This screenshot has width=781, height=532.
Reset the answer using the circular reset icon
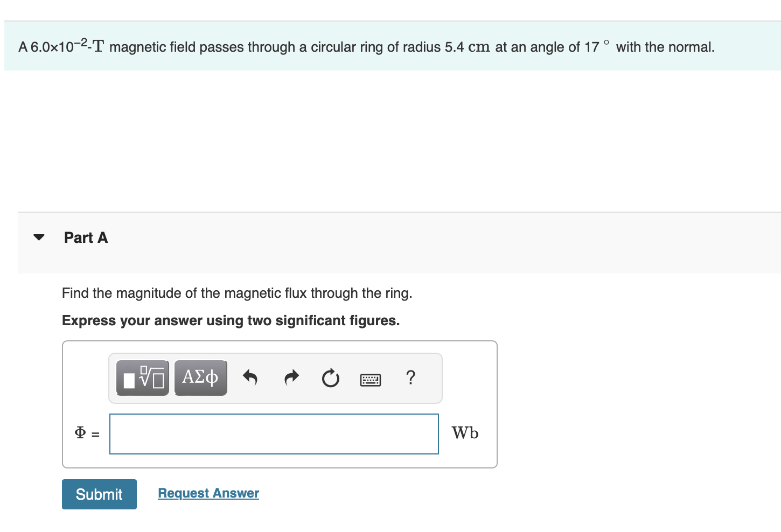click(x=330, y=378)
